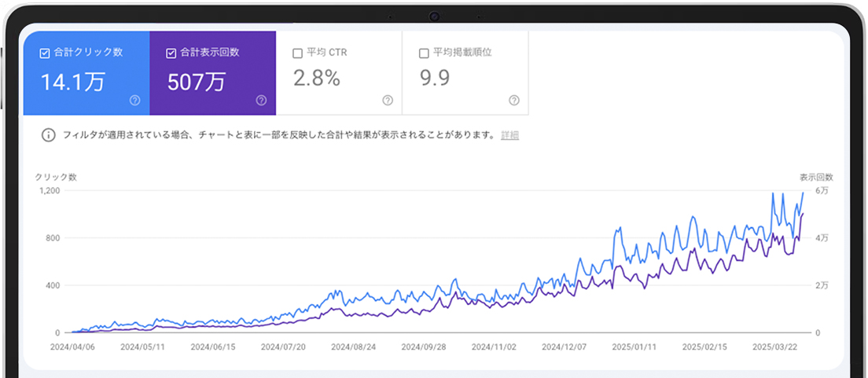
Task: Open the 詳細 link
Action: 509,135
